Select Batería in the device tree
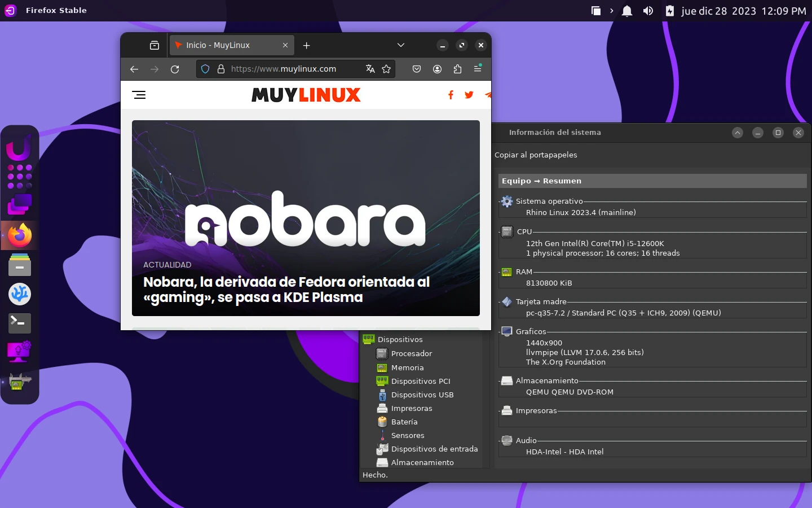This screenshot has width=812, height=508. pos(404,422)
